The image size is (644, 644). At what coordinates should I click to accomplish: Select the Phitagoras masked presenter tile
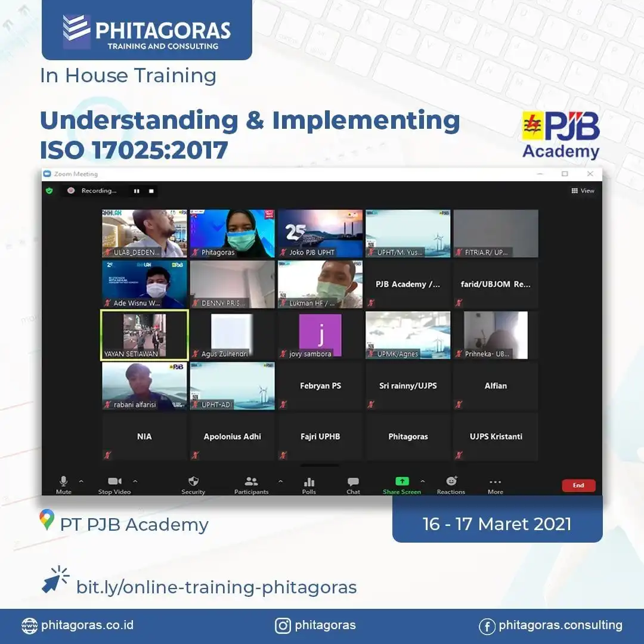(x=232, y=233)
